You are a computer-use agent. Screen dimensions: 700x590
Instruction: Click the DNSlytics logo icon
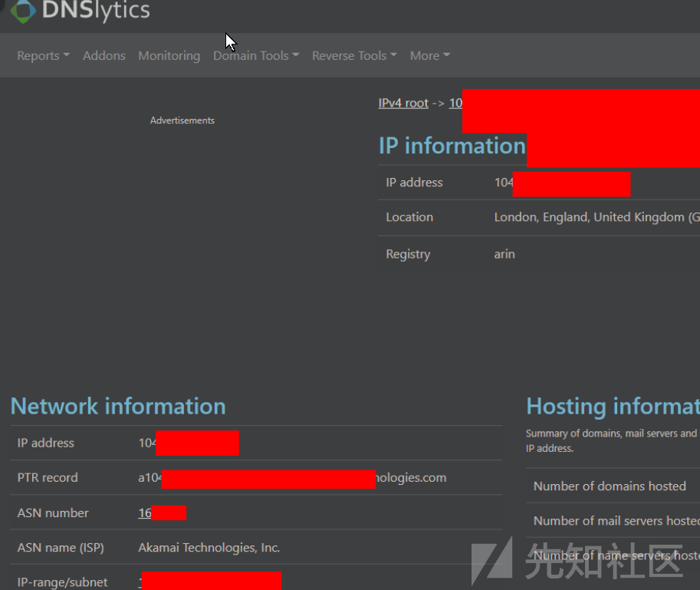(23, 10)
